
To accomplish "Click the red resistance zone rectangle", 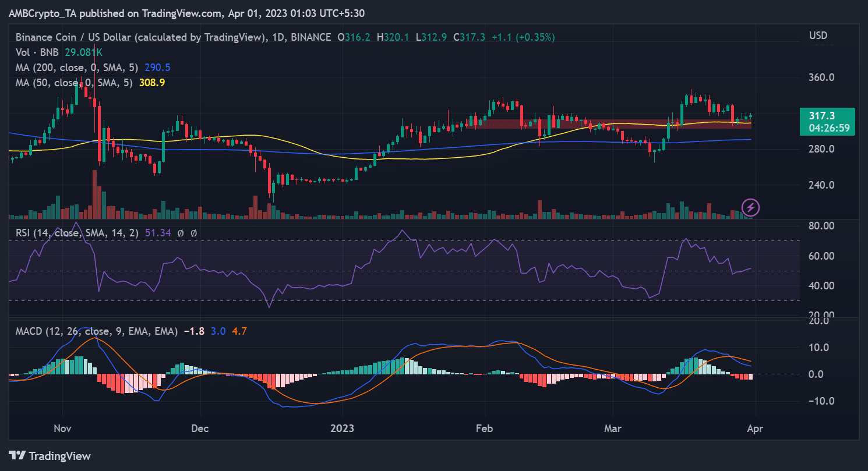I will pyautogui.click(x=608, y=124).
